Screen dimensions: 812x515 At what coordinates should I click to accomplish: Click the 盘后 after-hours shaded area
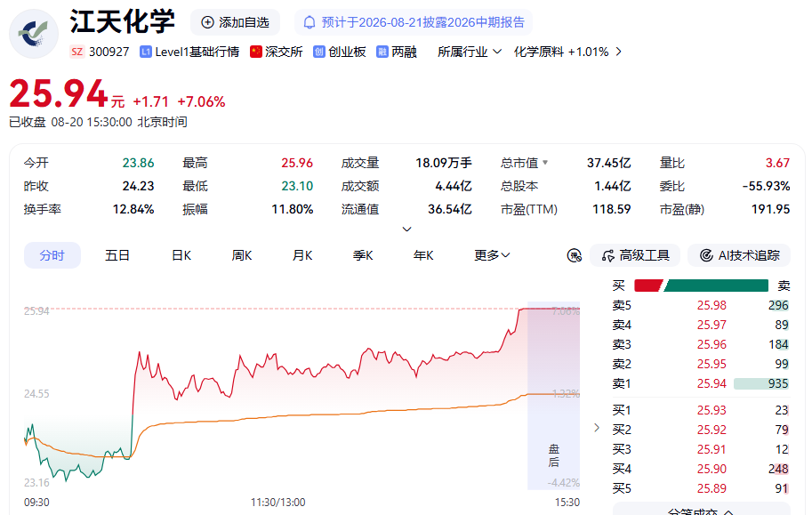pos(553,395)
